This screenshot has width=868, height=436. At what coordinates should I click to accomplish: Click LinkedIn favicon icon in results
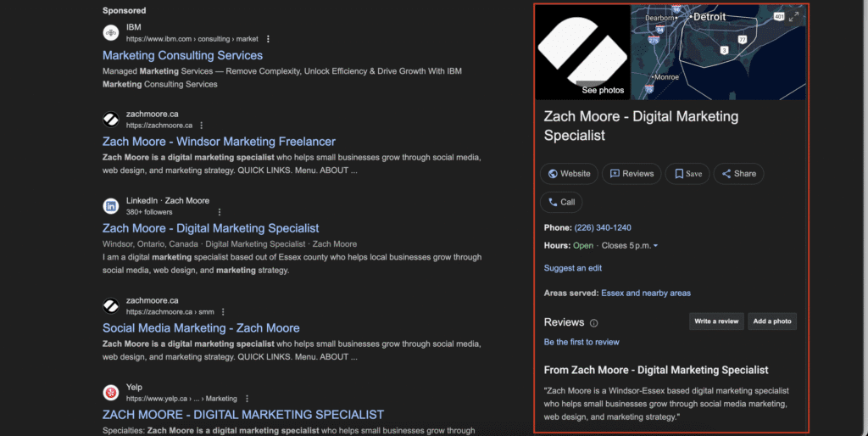coord(110,206)
